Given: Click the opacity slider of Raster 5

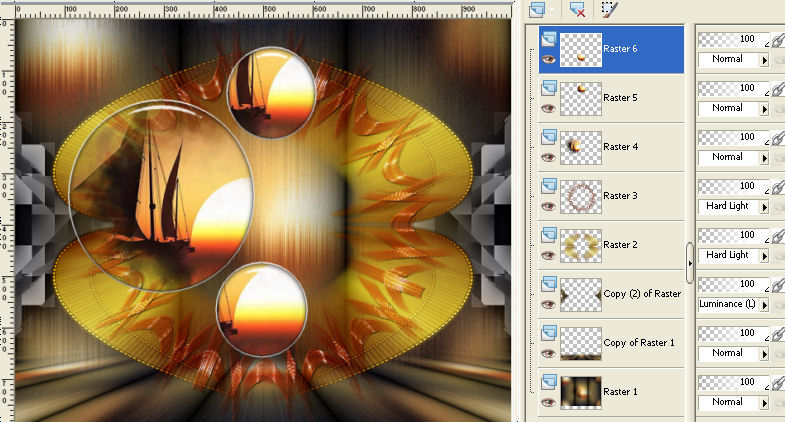Looking at the screenshot, I should (x=733, y=88).
